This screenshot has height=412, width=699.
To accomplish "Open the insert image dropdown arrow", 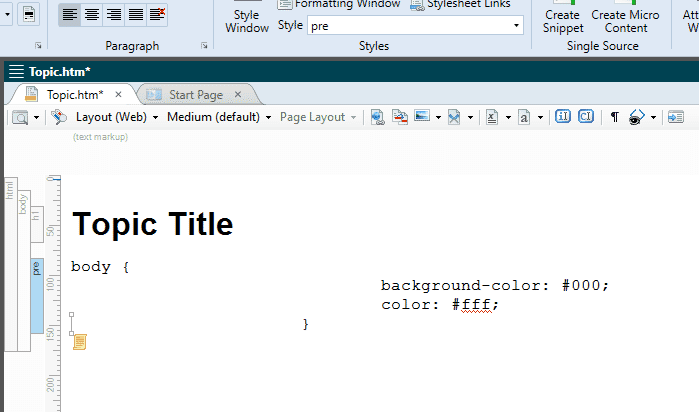I will (x=438, y=118).
